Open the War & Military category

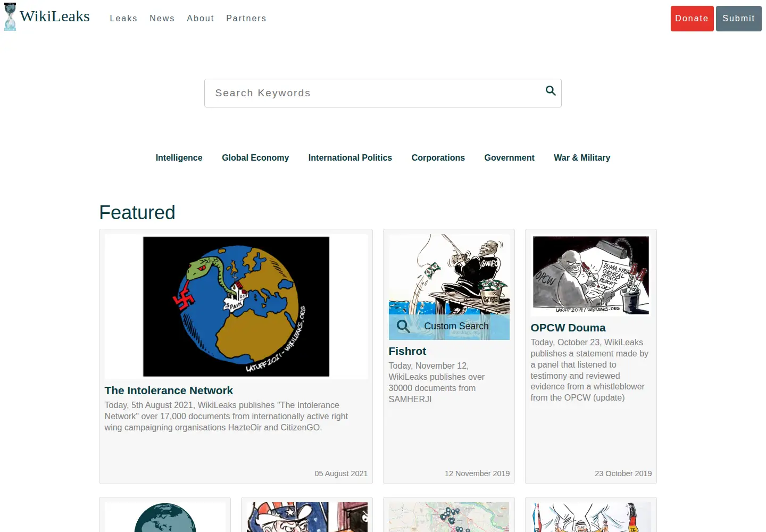(x=582, y=157)
